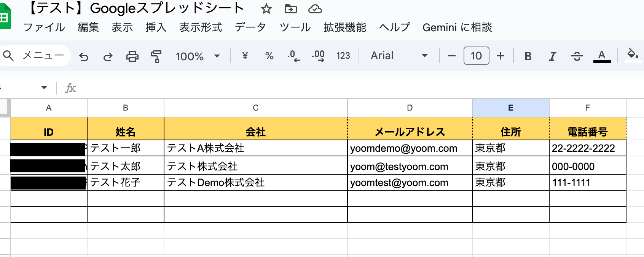Click the メールアドレス header cell

(x=410, y=129)
